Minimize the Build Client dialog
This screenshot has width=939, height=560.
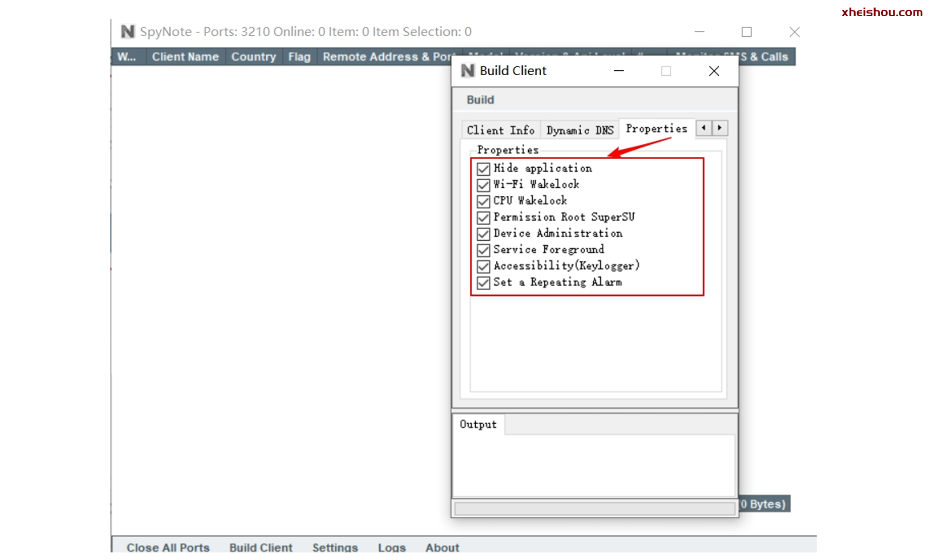[619, 71]
